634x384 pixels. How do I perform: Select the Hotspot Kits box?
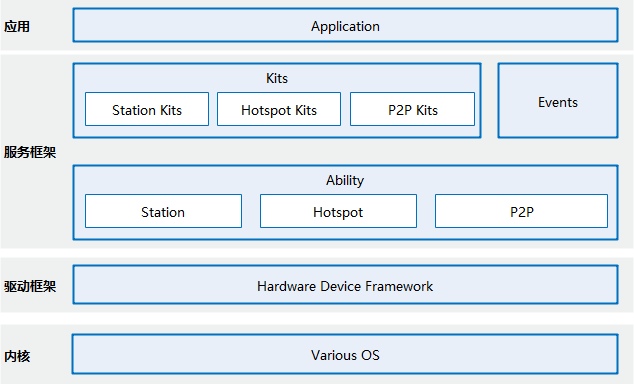point(279,109)
